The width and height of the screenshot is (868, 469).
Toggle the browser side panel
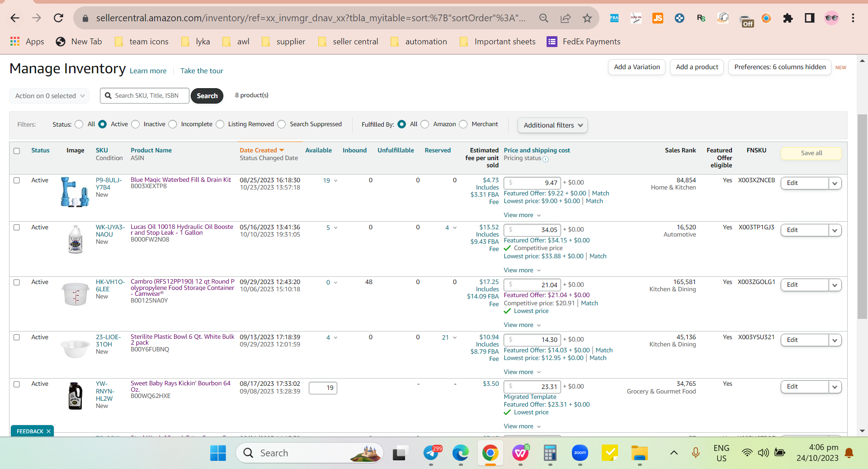[810, 18]
